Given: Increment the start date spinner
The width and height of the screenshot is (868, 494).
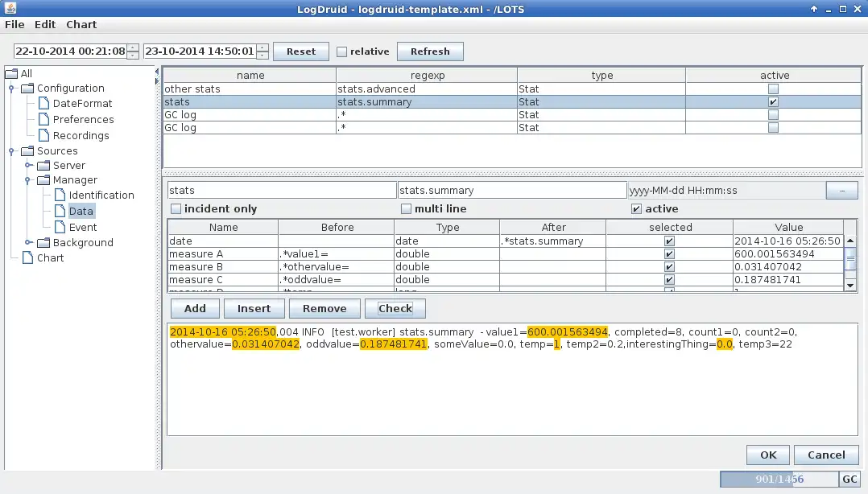Looking at the screenshot, I should 133,47.
